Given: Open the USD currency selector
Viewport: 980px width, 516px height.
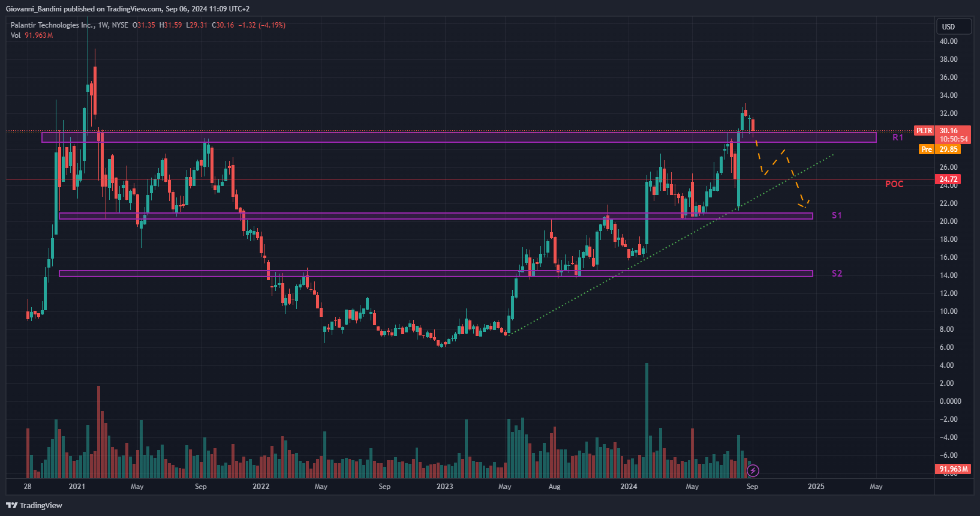Looking at the screenshot, I should pos(954,26).
